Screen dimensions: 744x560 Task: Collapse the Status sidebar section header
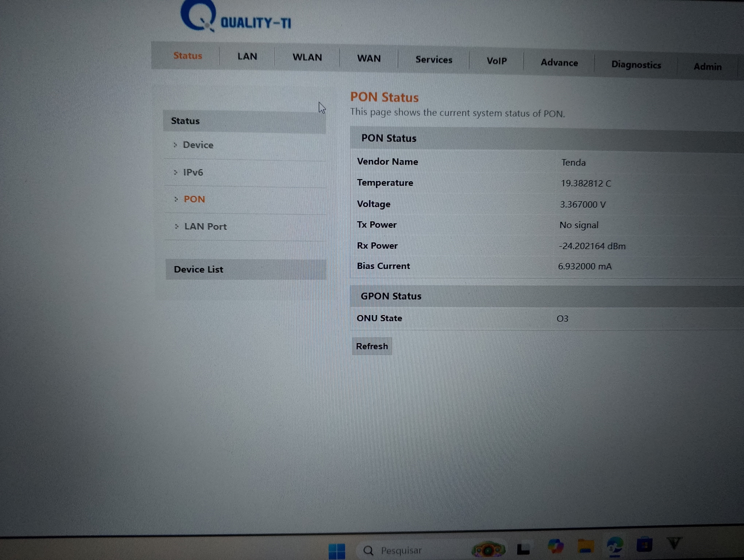(x=185, y=121)
